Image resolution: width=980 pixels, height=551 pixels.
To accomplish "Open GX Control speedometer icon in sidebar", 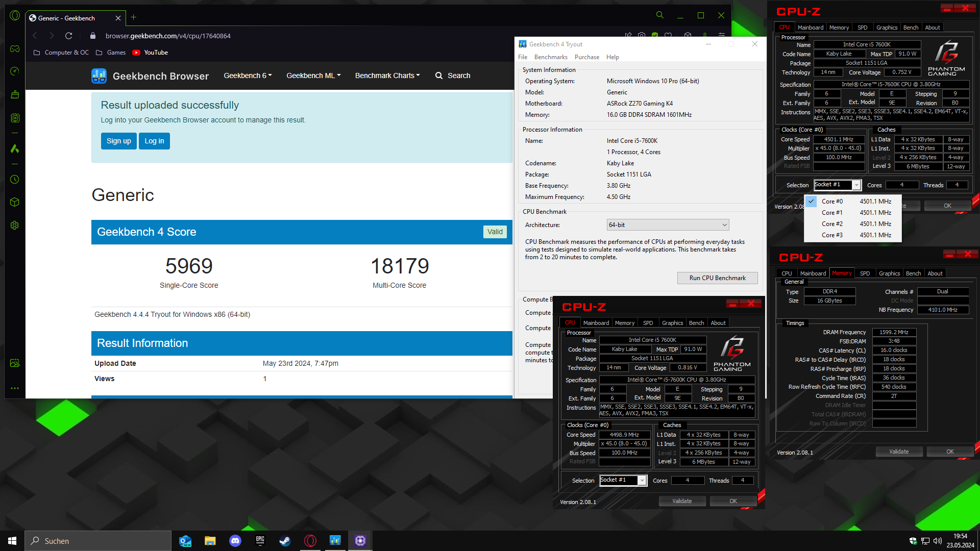I will tap(15, 71).
